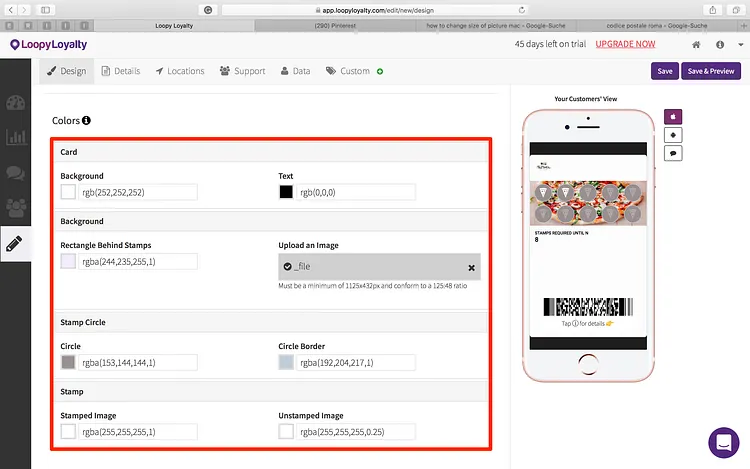Click the info icon in top header
Screen dimensions: 750x469
pyautogui.click(x=720, y=44)
